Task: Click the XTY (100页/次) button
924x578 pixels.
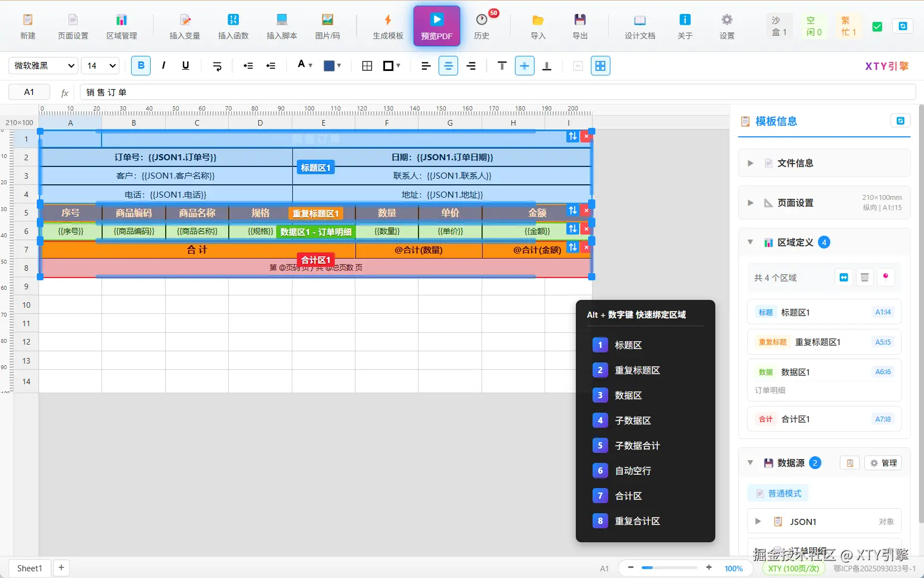Action: tap(793, 569)
